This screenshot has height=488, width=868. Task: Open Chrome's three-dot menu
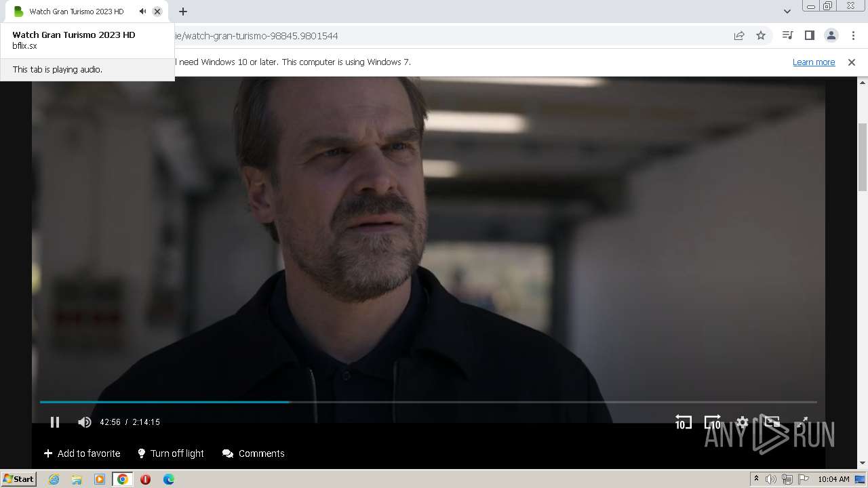pos(853,35)
